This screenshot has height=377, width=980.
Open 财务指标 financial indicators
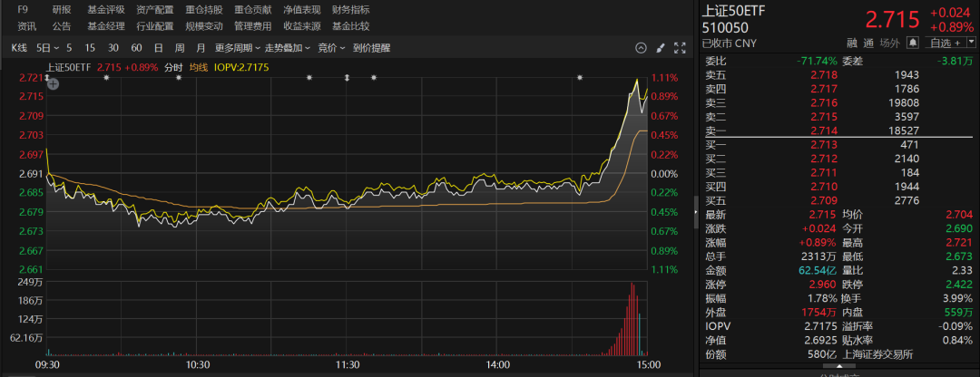(350, 9)
